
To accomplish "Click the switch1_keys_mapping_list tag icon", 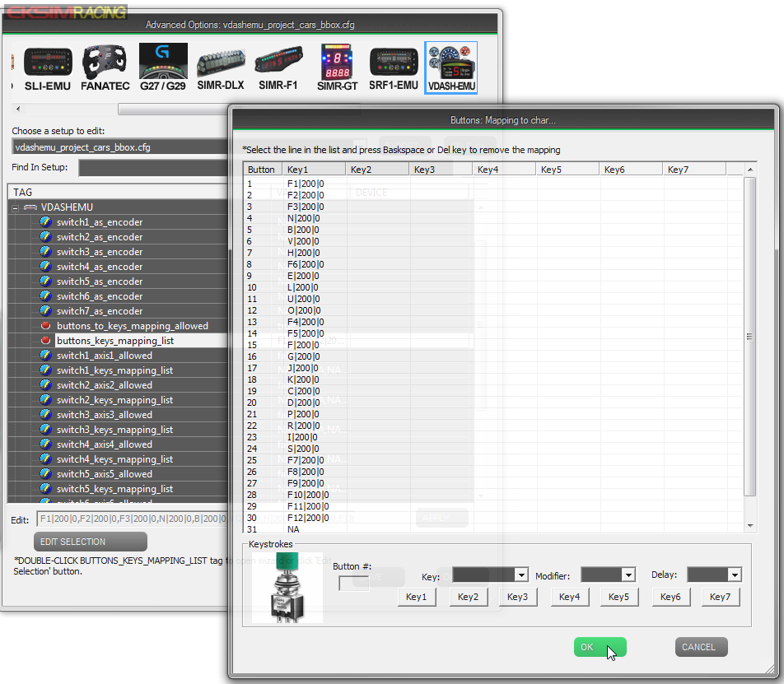I will pos(45,370).
